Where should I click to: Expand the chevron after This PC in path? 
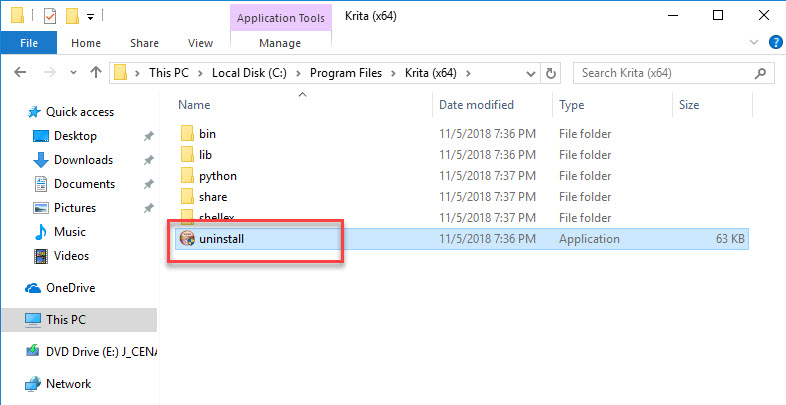[201, 74]
